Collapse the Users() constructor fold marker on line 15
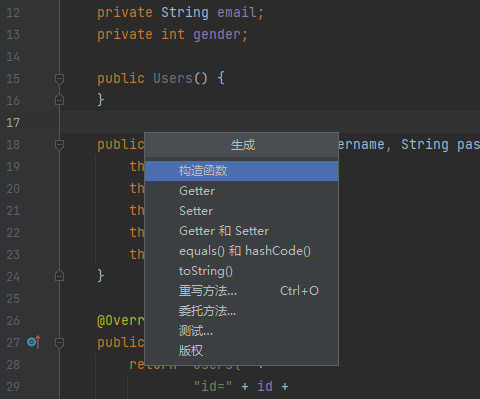The image size is (480, 399). [x=59, y=79]
